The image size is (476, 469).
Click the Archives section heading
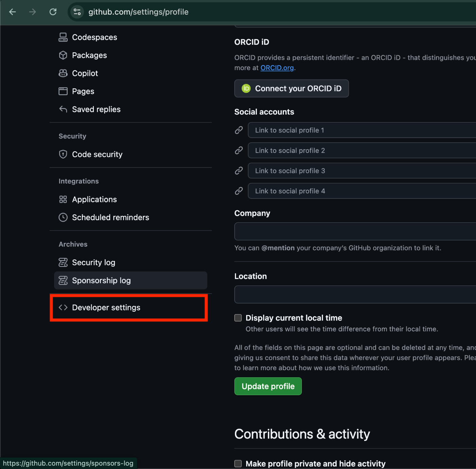coord(73,244)
